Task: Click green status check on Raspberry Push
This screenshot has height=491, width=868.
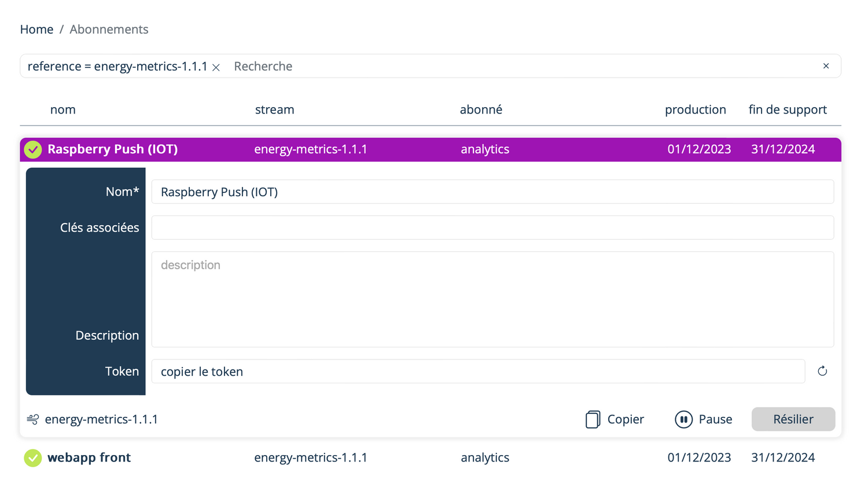Action: coord(33,149)
